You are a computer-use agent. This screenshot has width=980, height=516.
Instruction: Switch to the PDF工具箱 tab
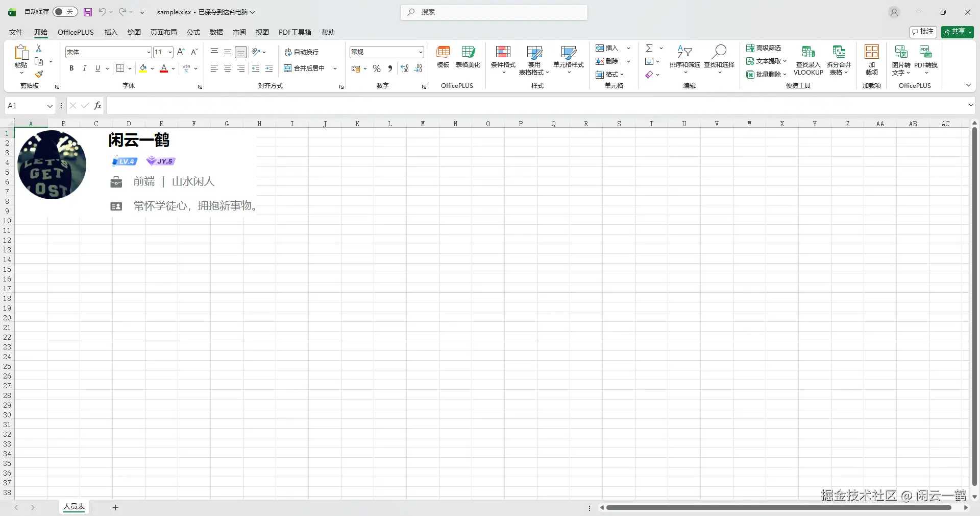tap(295, 32)
